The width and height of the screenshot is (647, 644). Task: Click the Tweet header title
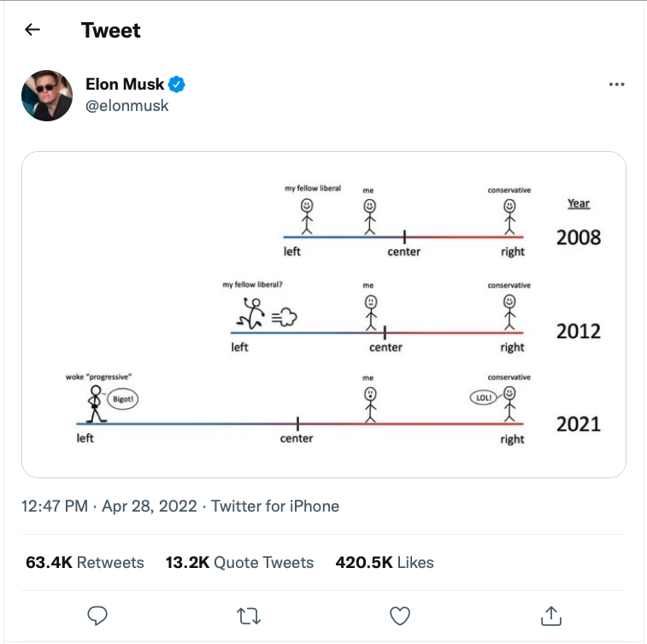coord(110,30)
